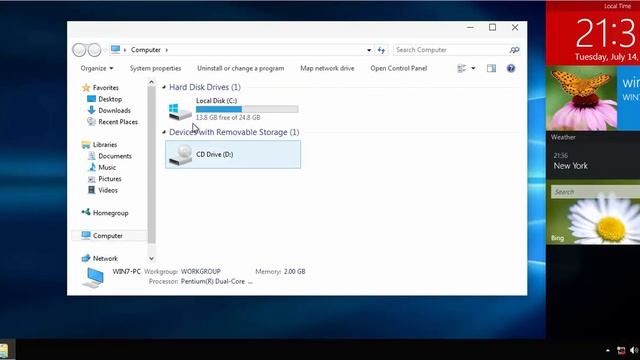640x360 pixels.
Task: Toggle the preview pane button
Action: [491, 68]
